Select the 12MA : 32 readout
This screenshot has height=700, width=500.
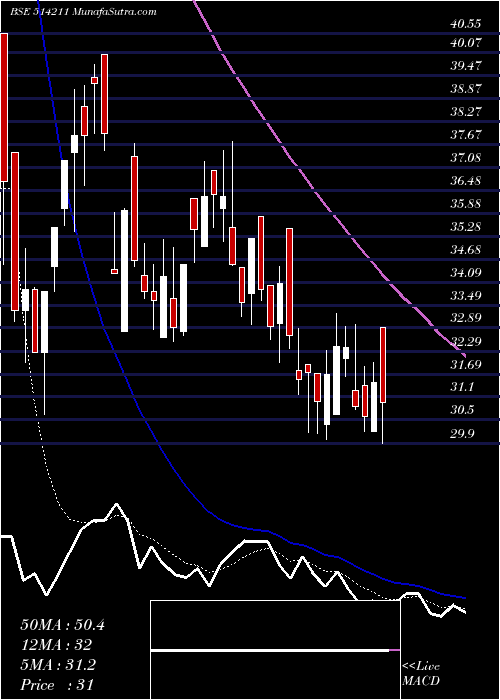point(56,645)
